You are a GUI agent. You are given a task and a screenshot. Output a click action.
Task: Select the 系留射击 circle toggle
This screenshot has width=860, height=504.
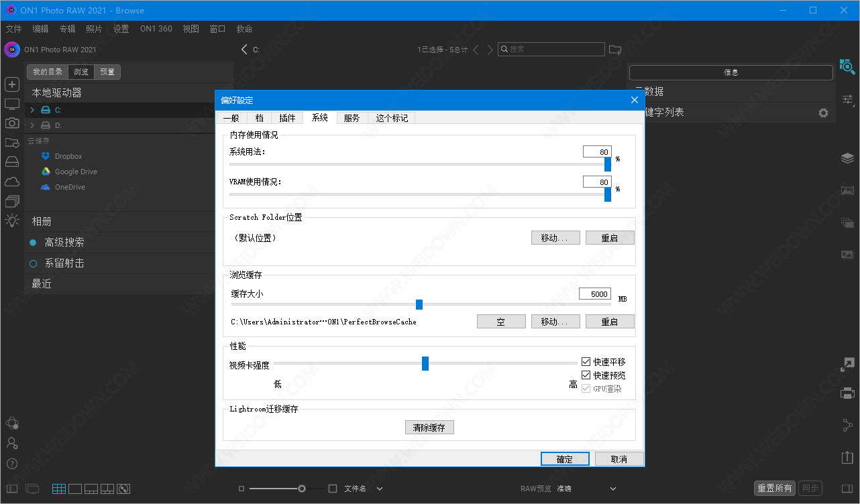34,263
